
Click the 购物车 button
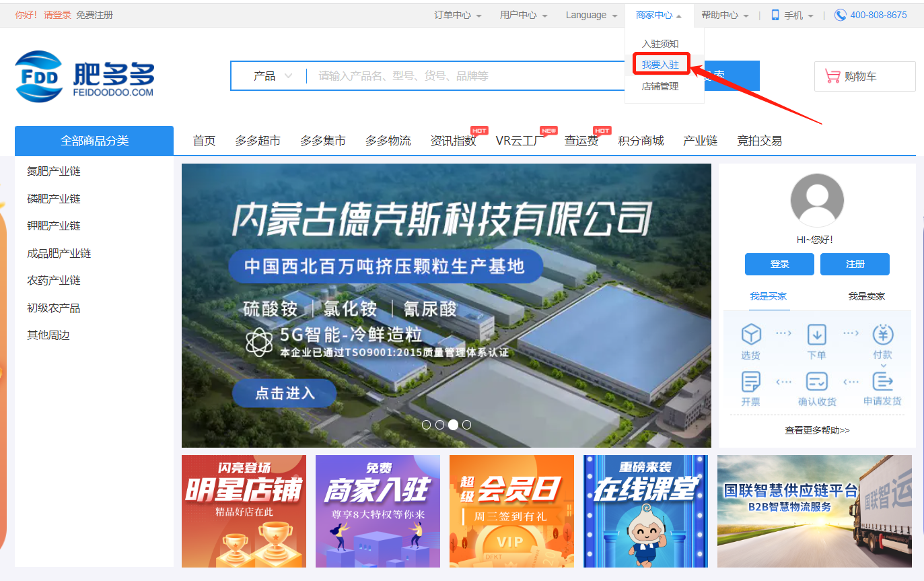(865, 76)
